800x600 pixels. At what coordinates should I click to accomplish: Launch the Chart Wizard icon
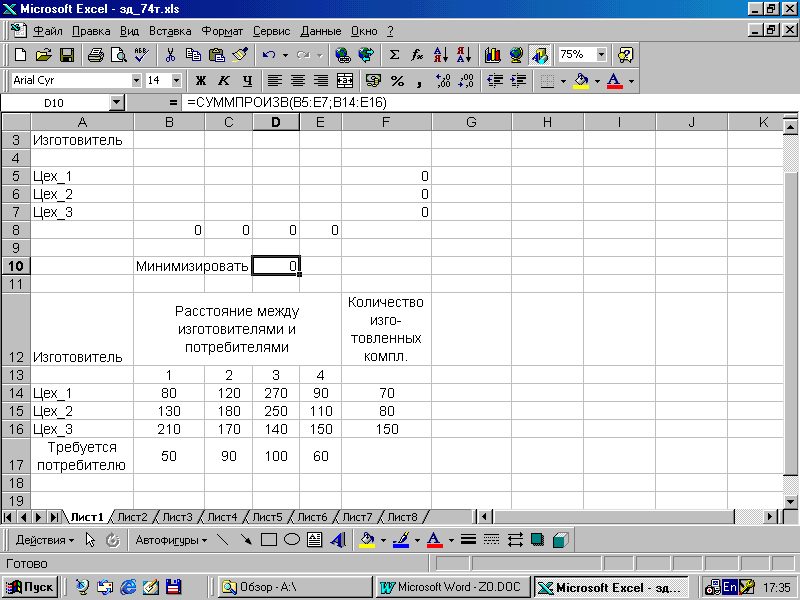point(493,55)
